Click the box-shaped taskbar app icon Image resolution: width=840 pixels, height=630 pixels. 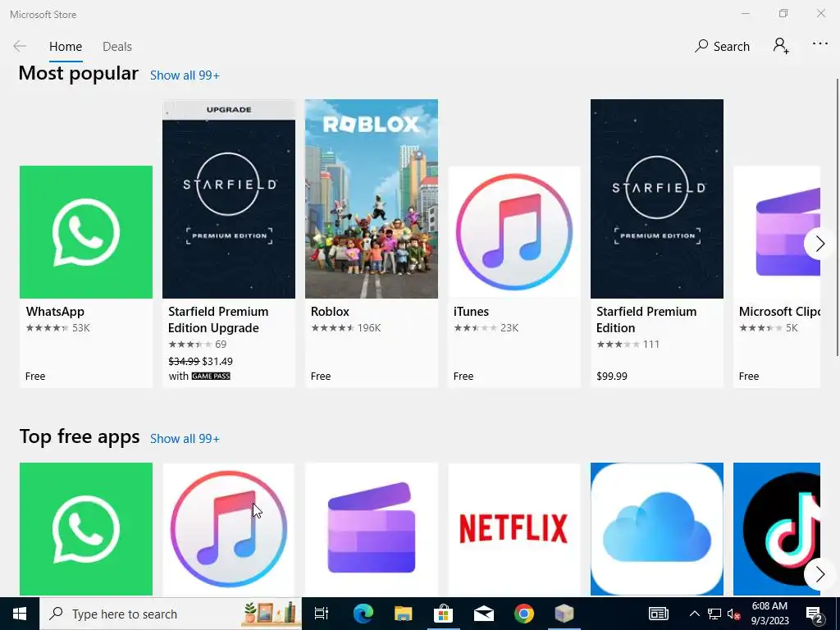coord(564,614)
